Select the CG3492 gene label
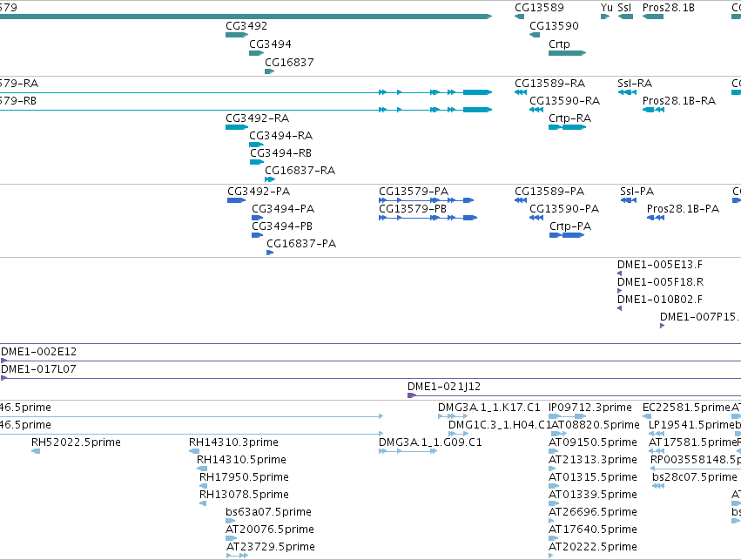The height and width of the screenshot is (560, 741). click(246, 26)
